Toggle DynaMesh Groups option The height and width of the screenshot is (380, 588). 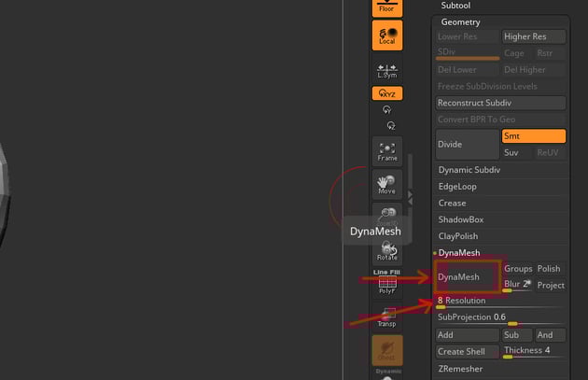coord(518,269)
